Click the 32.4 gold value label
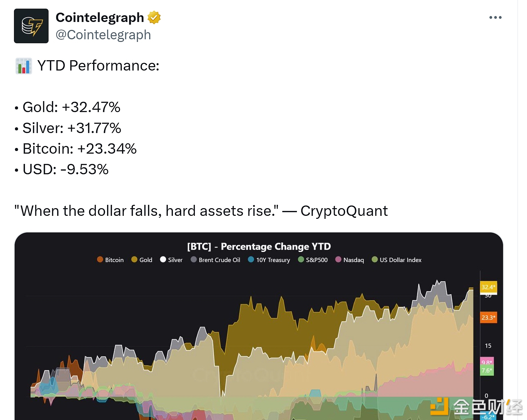The height and width of the screenshot is (420, 527). [x=488, y=287]
